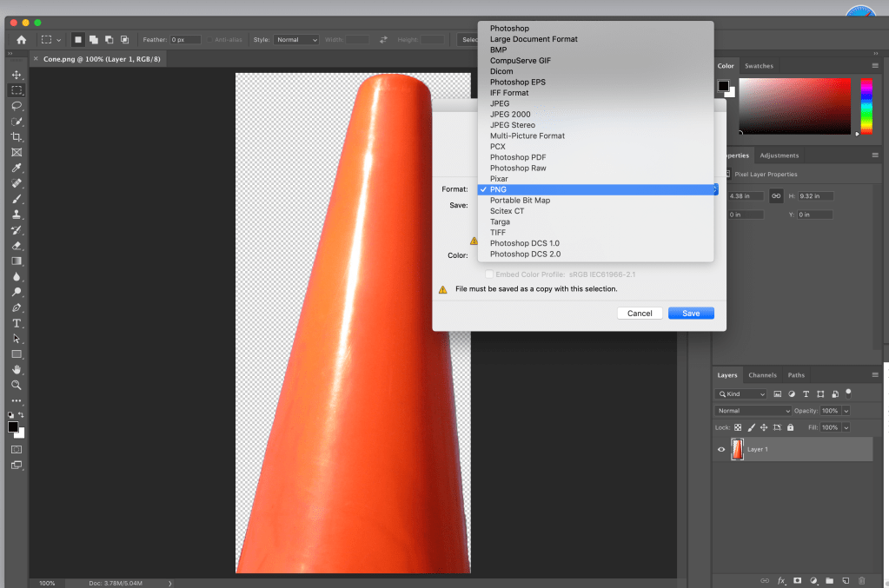Image resolution: width=889 pixels, height=588 pixels.
Task: Select the Crop tool
Action: pos(17,137)
